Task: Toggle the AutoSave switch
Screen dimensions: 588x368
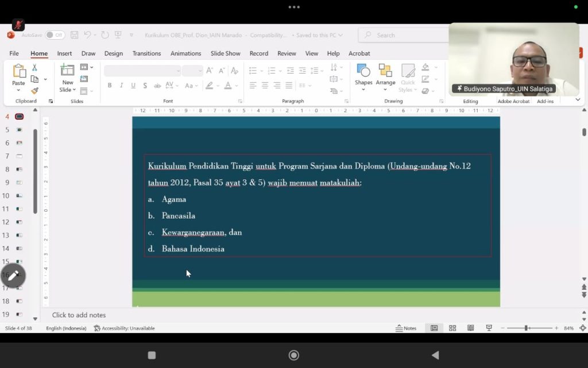Action: [55, 35]
